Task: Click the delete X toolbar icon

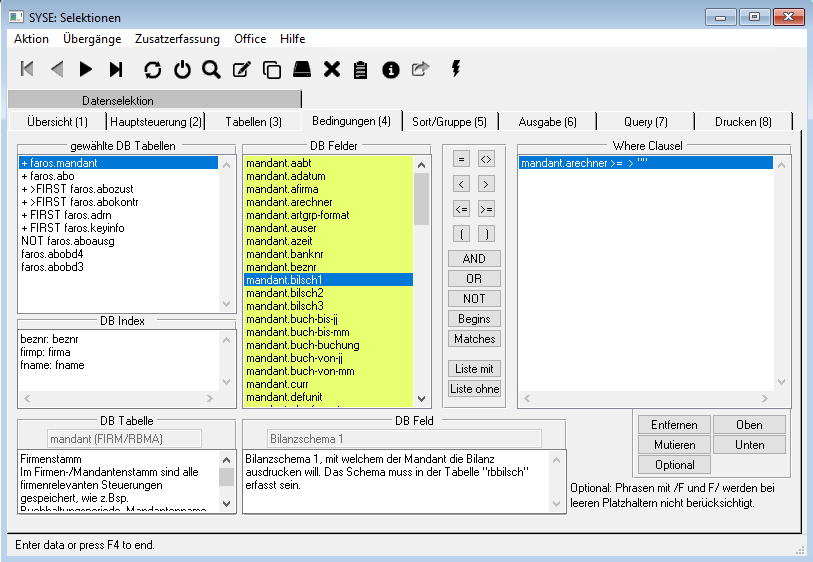Action: [332, 69]
